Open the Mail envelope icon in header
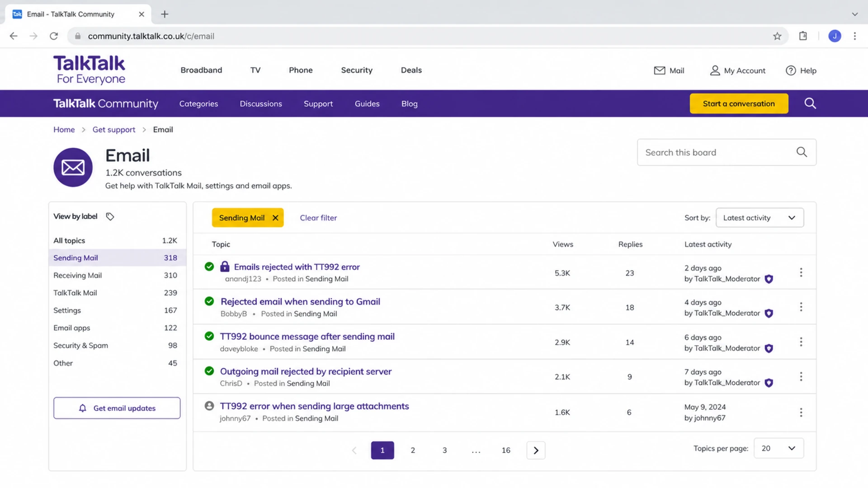The image size is (868, 488). pyautogui.click(x=660, y=70)
